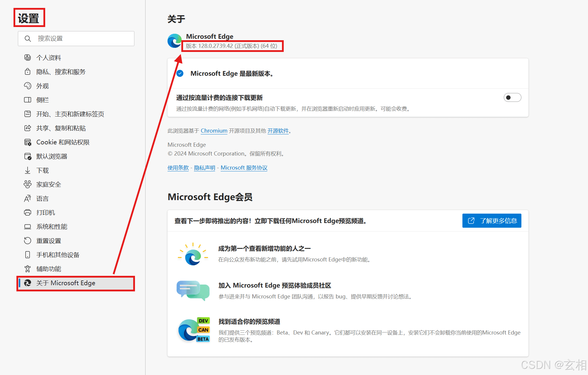Open 语言 settings section
This screenshot has height=375, width=588.
click(x=42, y=199)
